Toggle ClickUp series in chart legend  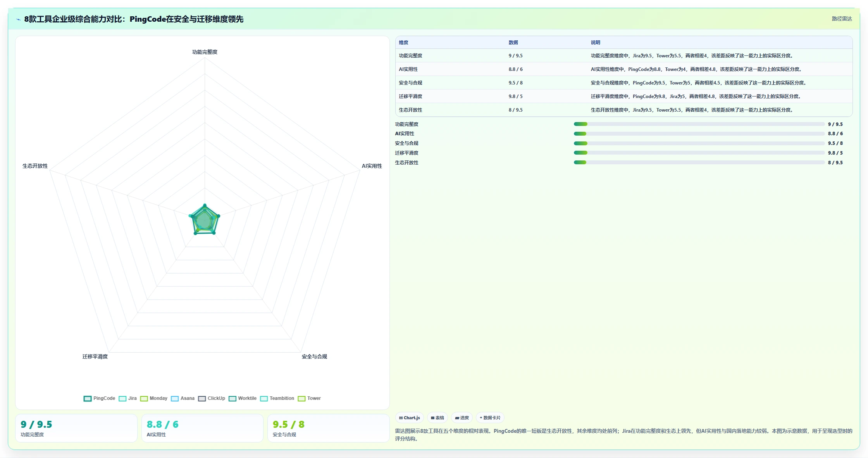pos(211,398)
